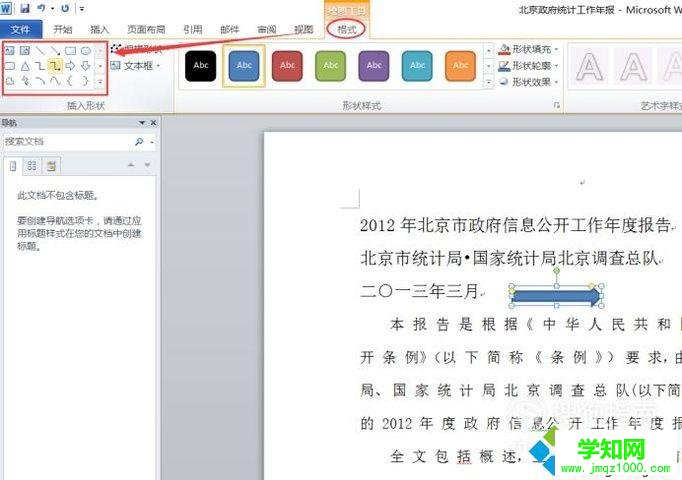
Task: Click the Edit Shape icon
Action: 115,49
